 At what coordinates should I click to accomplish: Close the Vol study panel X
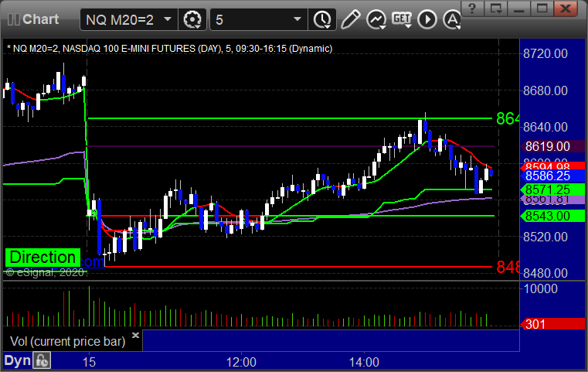click(x=135, y=335)
